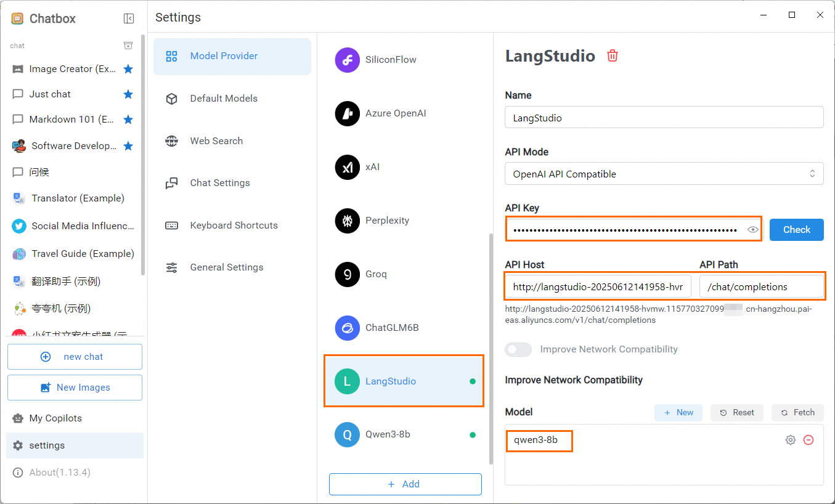Image resolution: width=835 pixels, height=504 pixels.
Task: Click the archive icon beside chat header
Action: coord(128,46)
